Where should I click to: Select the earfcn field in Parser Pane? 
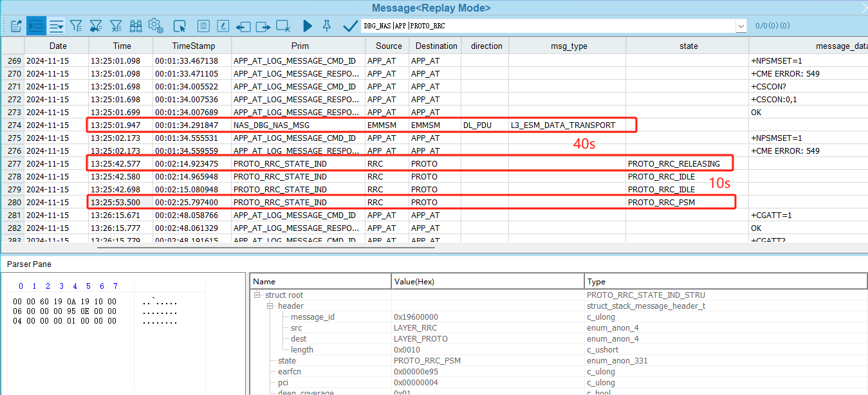click(288, 371)
